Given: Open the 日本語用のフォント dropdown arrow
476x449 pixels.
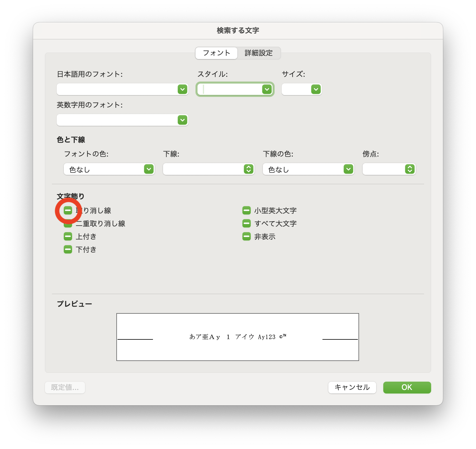Looking at the screenshot, I should pyautogui.click(x=182, y=89).
